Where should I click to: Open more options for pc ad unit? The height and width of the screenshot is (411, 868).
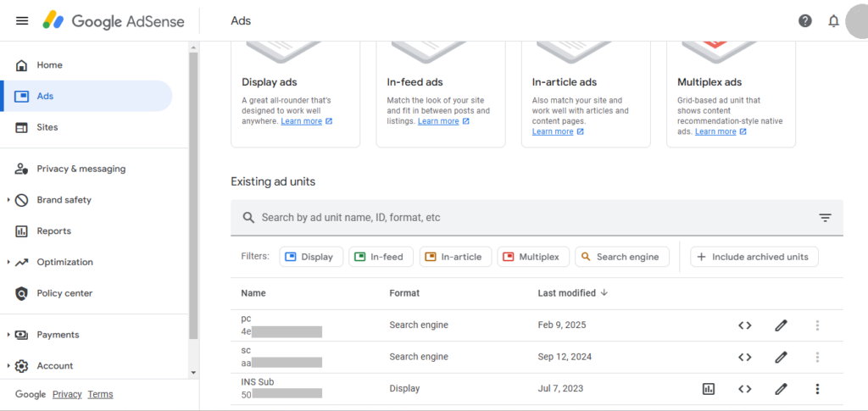[817, 325]
